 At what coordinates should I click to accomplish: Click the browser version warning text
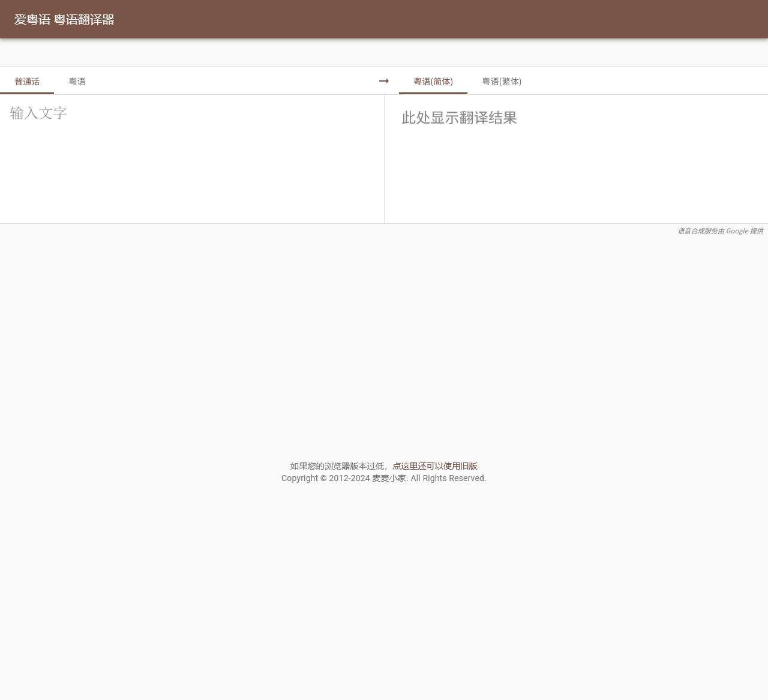338,466
